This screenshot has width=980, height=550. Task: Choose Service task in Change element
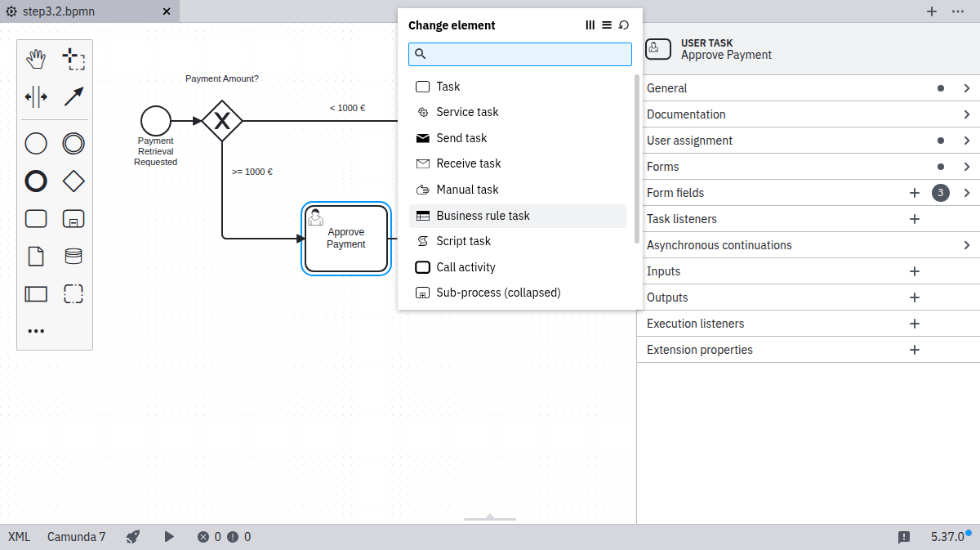pyautogui.click(x=467, y=112)
